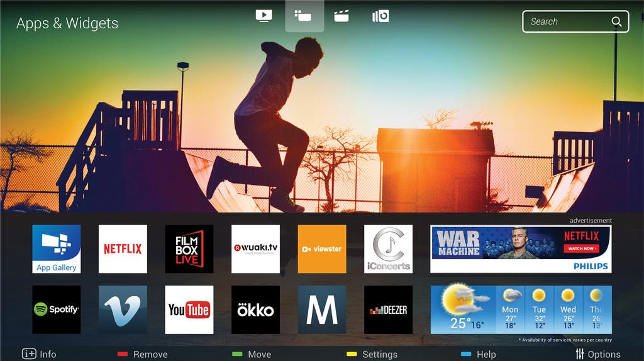Click the magnifying glass search icon

616,21
